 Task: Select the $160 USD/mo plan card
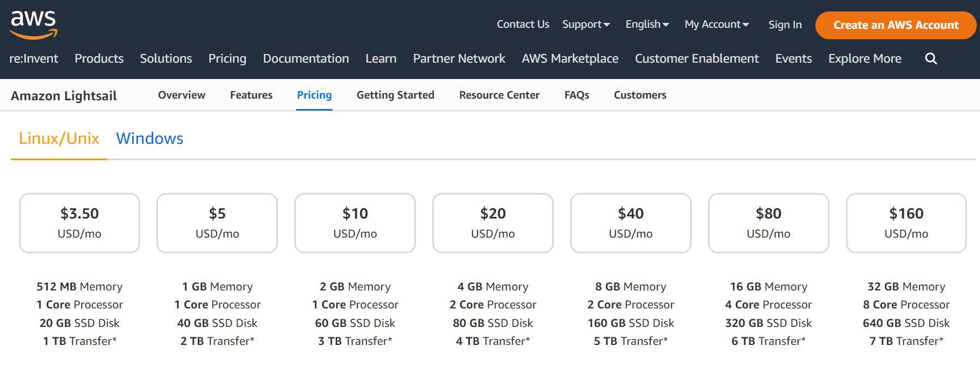point(906,223)
